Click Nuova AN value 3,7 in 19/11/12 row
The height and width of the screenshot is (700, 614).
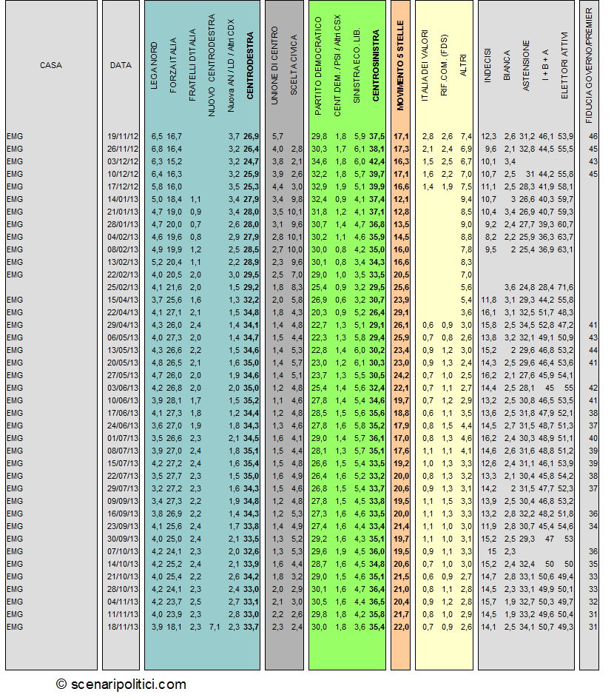point(234,136)
